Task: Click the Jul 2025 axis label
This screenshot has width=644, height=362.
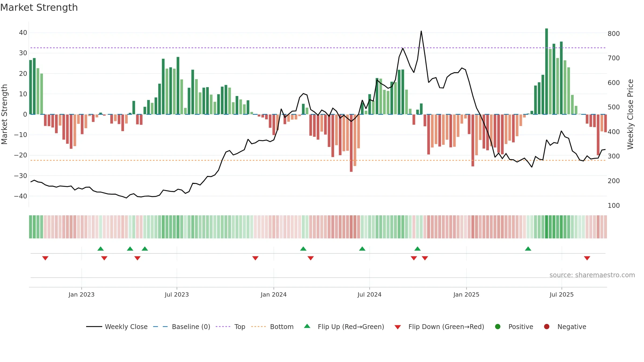Action: pyautogui.click(x=562, y=294)
